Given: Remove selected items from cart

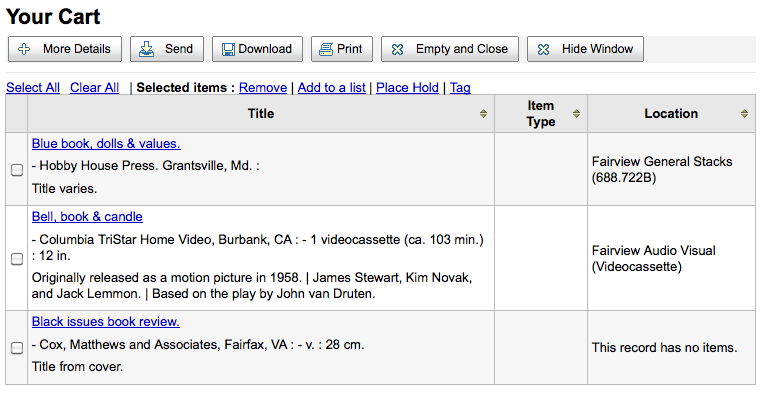Looking at the screenshot, I should 263,88.
